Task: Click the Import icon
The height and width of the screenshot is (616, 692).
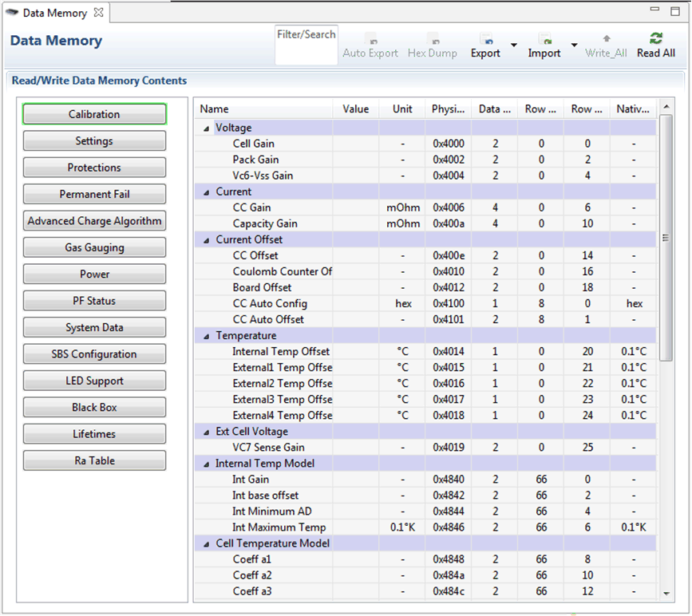Action: 544,38
